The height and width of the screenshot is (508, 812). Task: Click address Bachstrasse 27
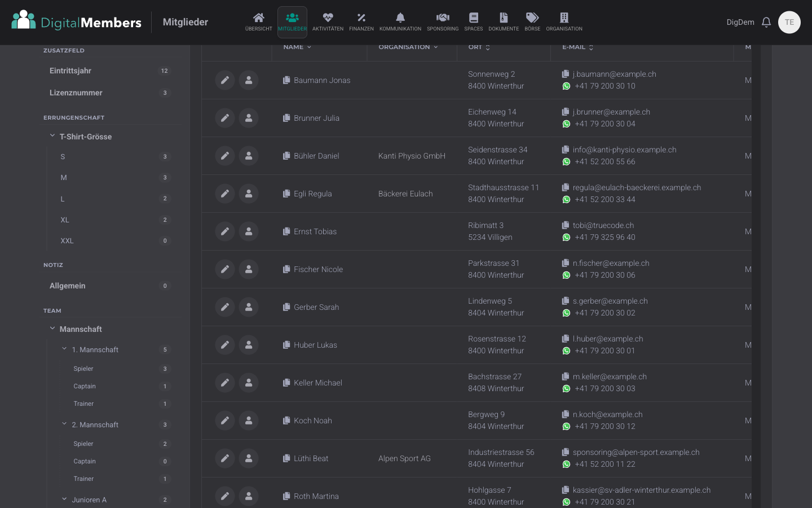point(495,376)
